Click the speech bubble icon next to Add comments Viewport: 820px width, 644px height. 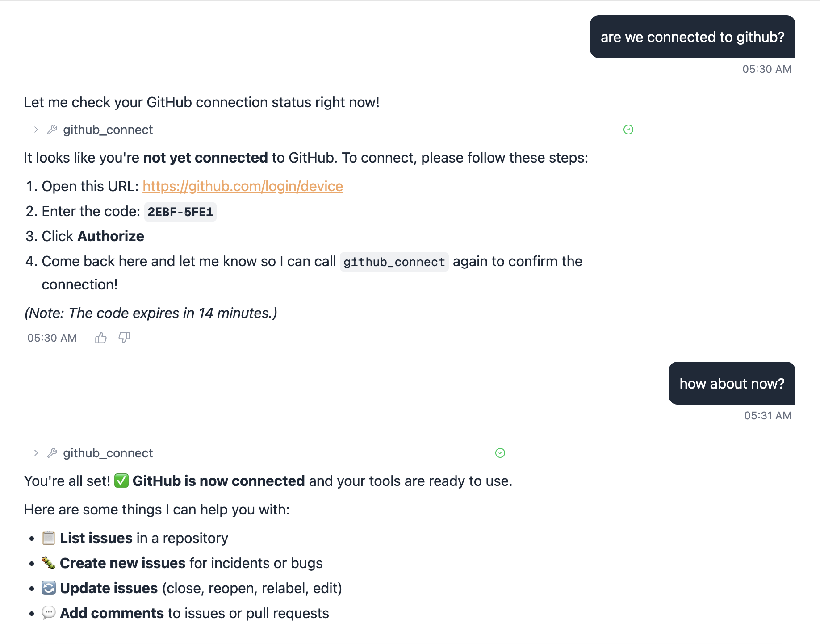(48, 613)
